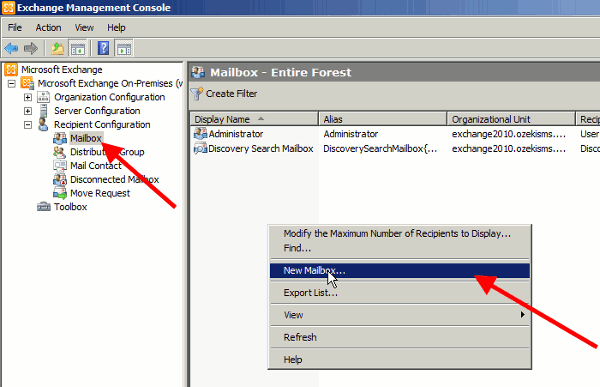Image resolution: width=600 pixels, height=387 pixels.
Task: Open the View submenu arrow
Action: pyautogui.click(x=522, y=315)
